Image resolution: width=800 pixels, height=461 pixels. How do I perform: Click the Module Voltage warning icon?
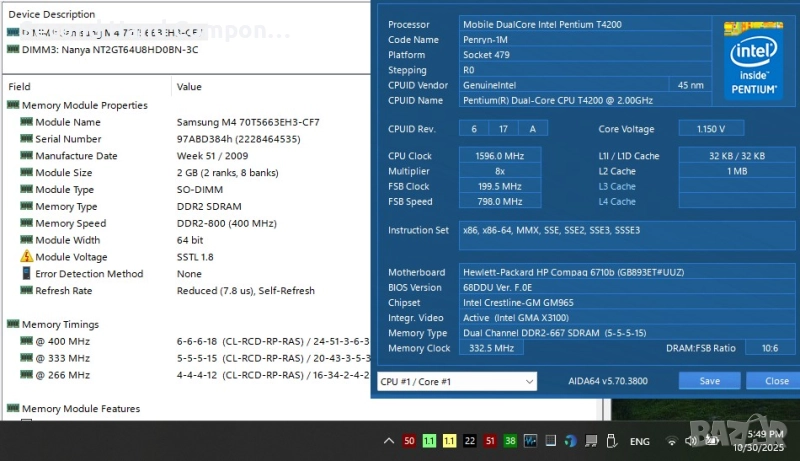tap(27, 257)
